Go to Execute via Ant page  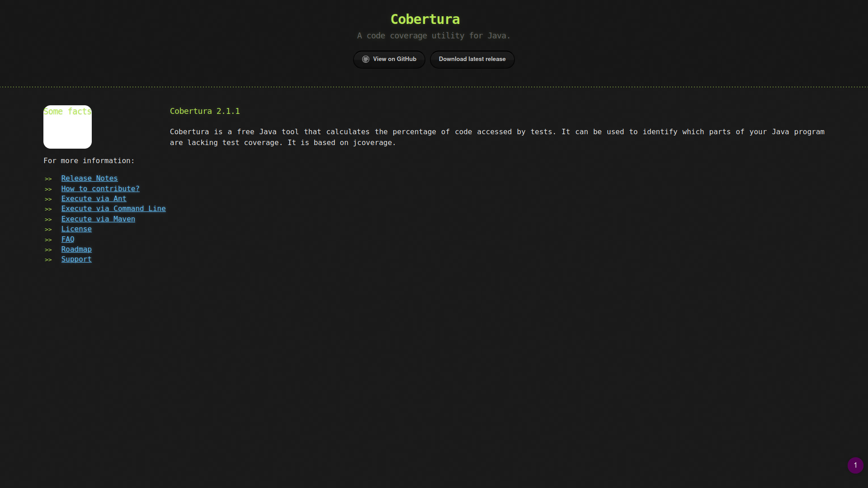pos(94,199)
